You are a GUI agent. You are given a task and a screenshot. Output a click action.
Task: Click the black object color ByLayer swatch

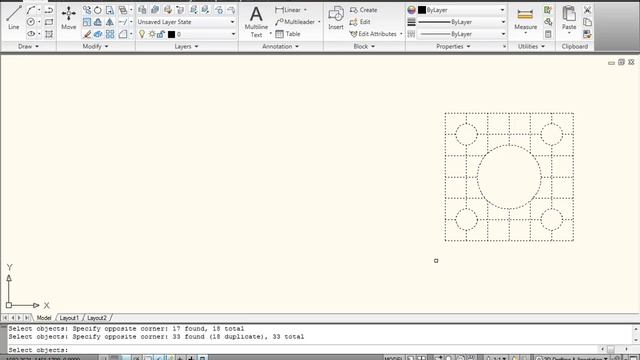(422, 10)
